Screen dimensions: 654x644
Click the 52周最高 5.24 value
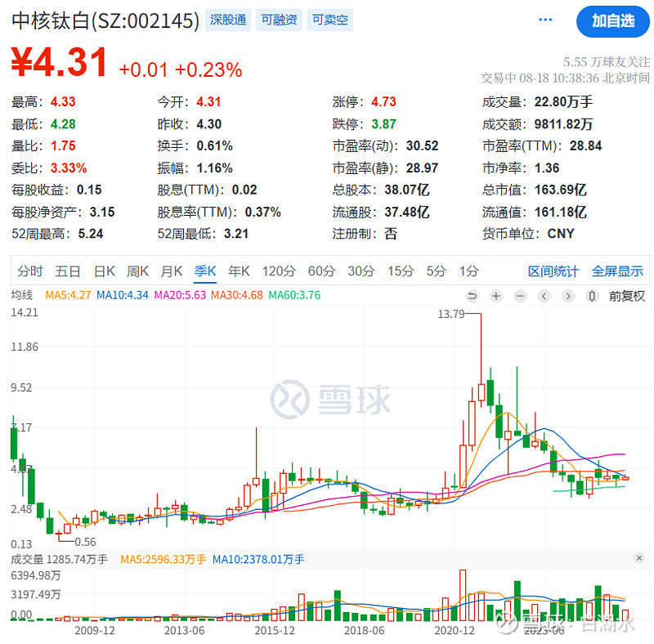[91, 234]
